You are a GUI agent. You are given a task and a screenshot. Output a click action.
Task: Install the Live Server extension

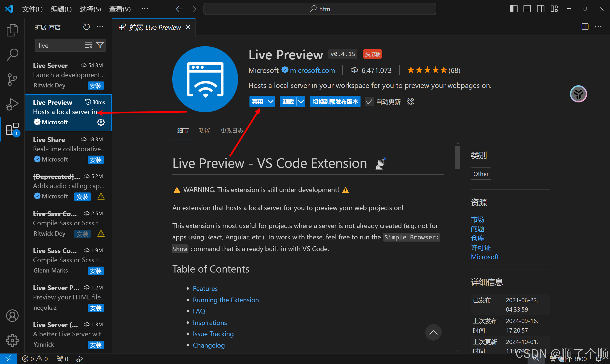pos(96,86)
